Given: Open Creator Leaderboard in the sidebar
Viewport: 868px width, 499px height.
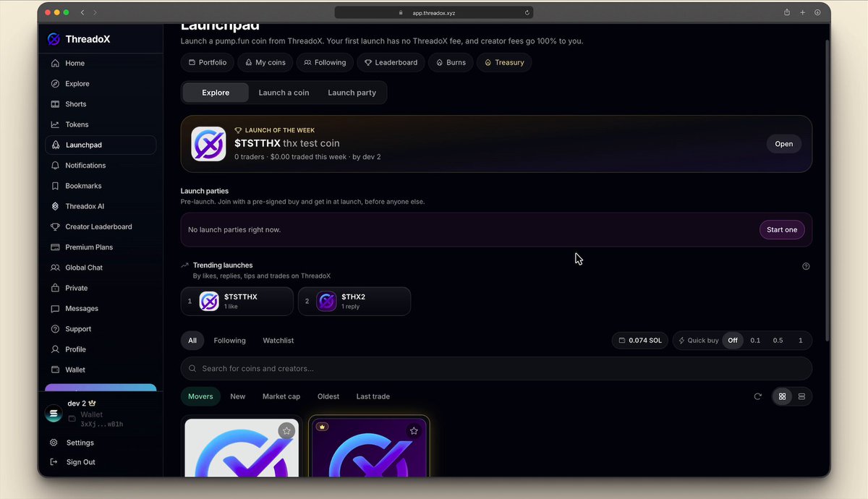Looking at the screenshot, I should click(x=101, y=226).
